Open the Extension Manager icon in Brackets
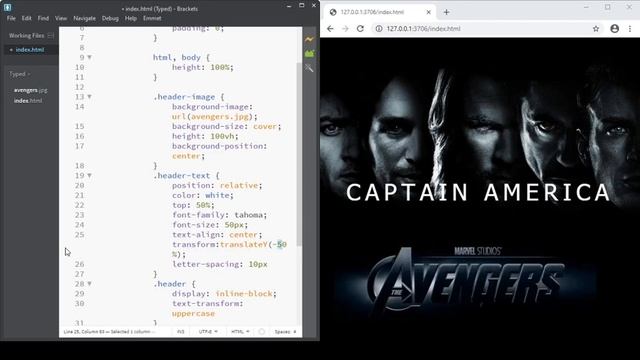The height and width of the screenshot is (360, 640). (309, 54)
